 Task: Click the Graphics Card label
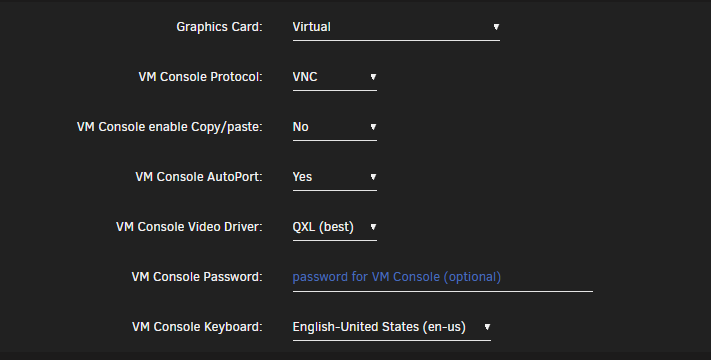[x=219, y=27]
